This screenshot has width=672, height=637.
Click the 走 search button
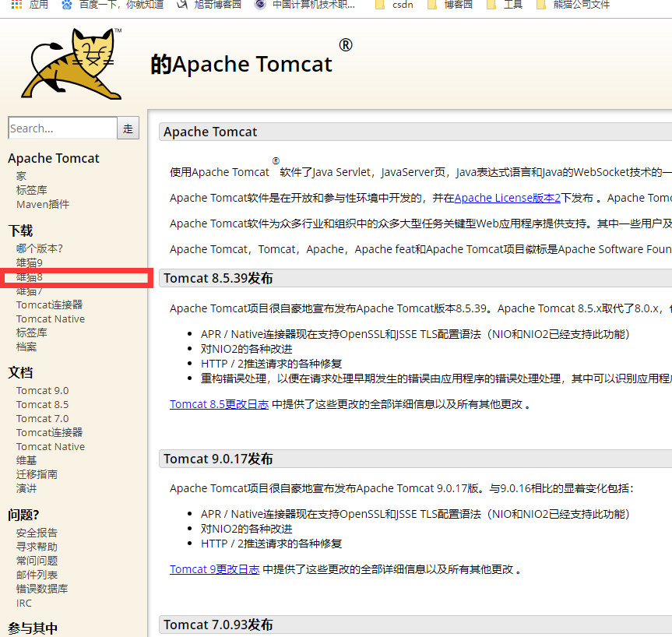pyautogui.click(x=128, y=128)
